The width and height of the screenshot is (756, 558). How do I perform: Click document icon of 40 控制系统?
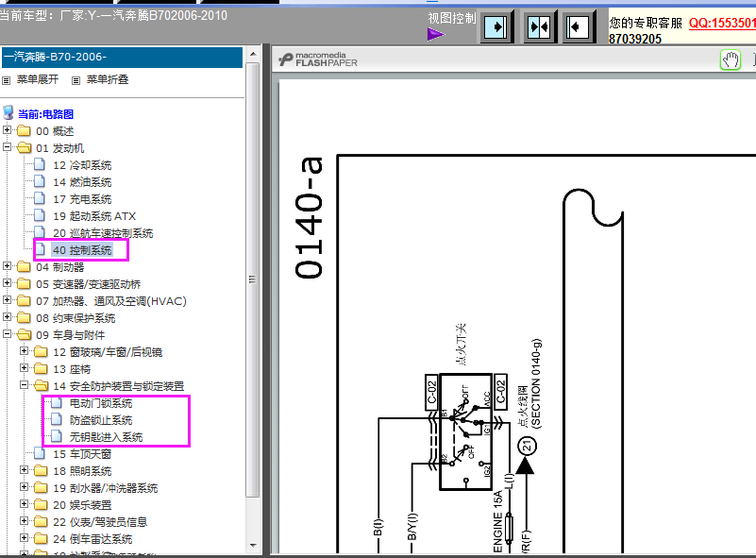40,250
